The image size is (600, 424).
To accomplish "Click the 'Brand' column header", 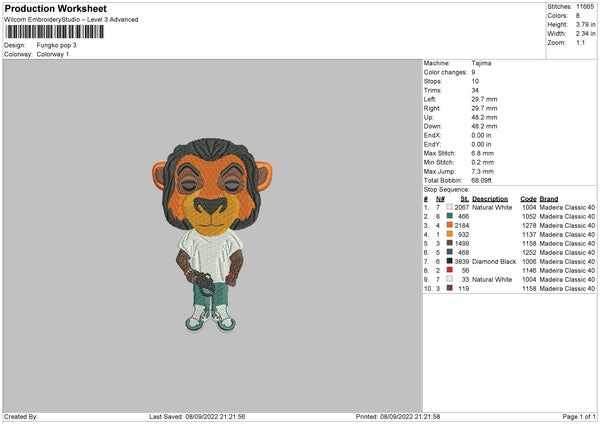I will point(549,199).
